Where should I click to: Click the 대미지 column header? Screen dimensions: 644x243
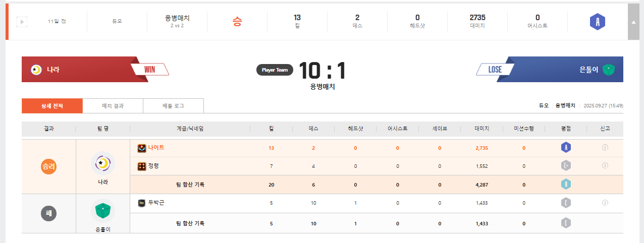click(x=481, y=129)
